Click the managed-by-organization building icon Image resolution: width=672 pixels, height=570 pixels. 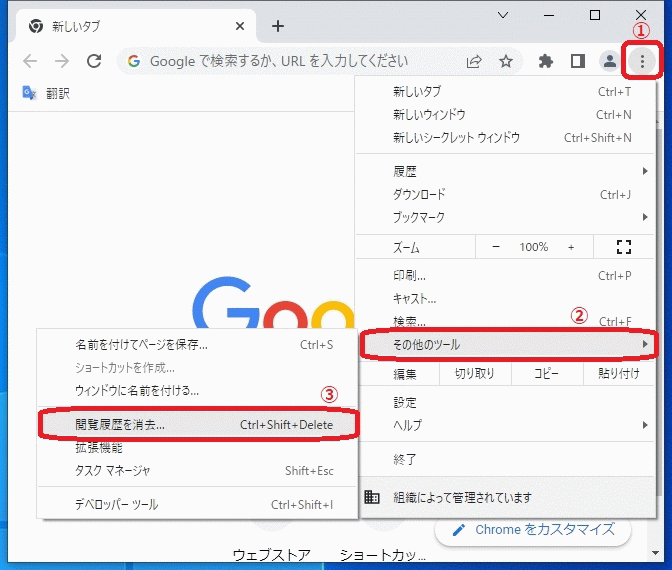click(x=372, y=497)
